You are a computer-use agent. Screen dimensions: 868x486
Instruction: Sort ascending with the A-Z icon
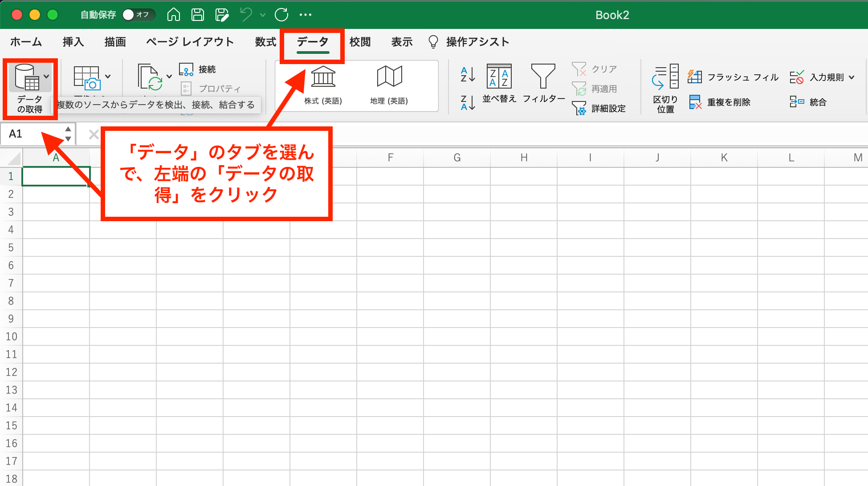(467, 74)
